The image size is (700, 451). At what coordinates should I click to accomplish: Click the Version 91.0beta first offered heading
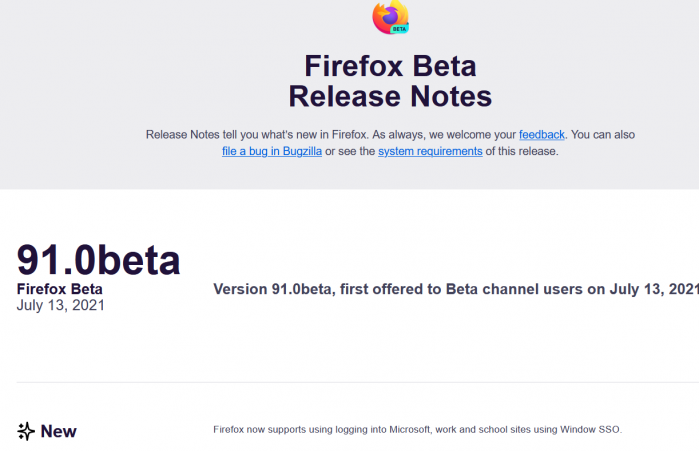click(x=456, y=289)
